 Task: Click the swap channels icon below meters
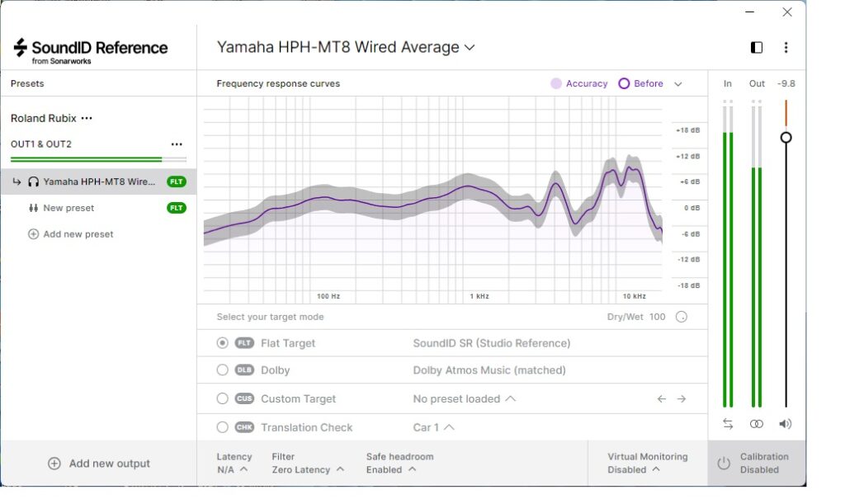coord(728,424)
